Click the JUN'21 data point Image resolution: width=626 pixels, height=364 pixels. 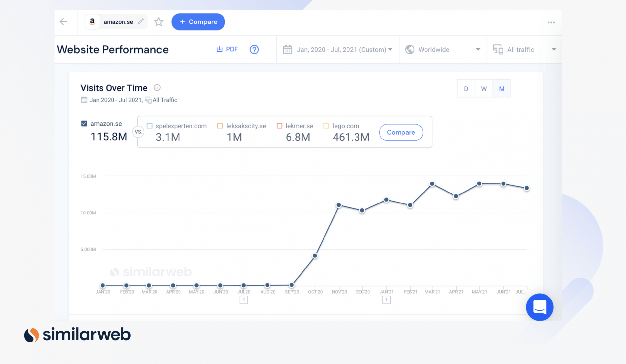point(503,184)
